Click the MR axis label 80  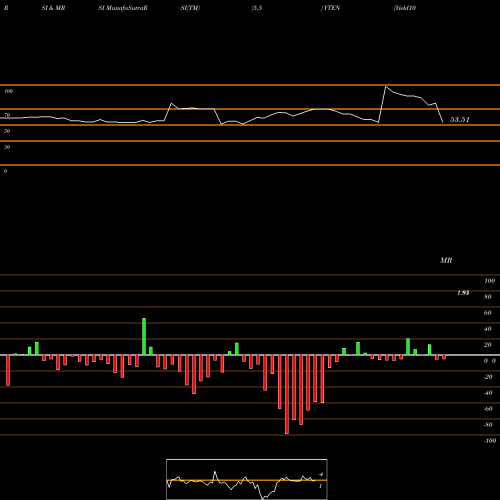[487, 297]
